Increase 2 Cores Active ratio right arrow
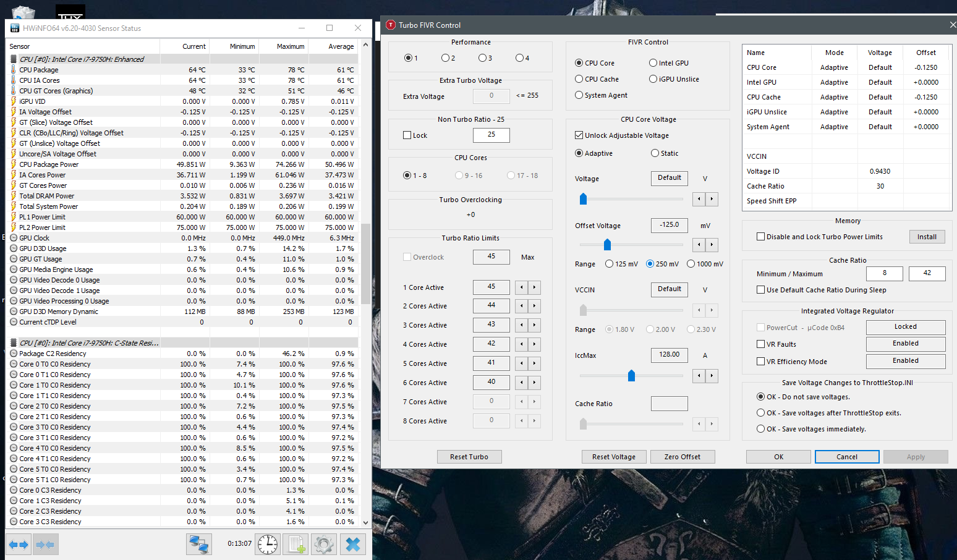957x560 pixels. [535, 306]
